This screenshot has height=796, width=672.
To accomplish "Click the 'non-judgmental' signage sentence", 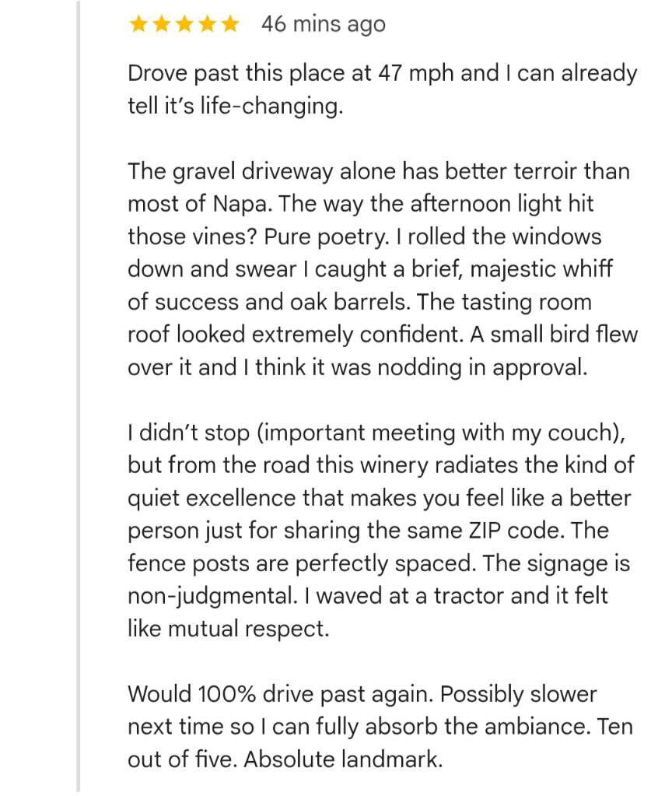I will tap(379, 580).
